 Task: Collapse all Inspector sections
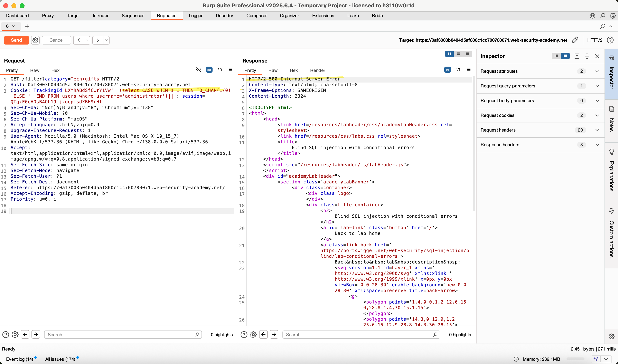click(x=587, y=56)
